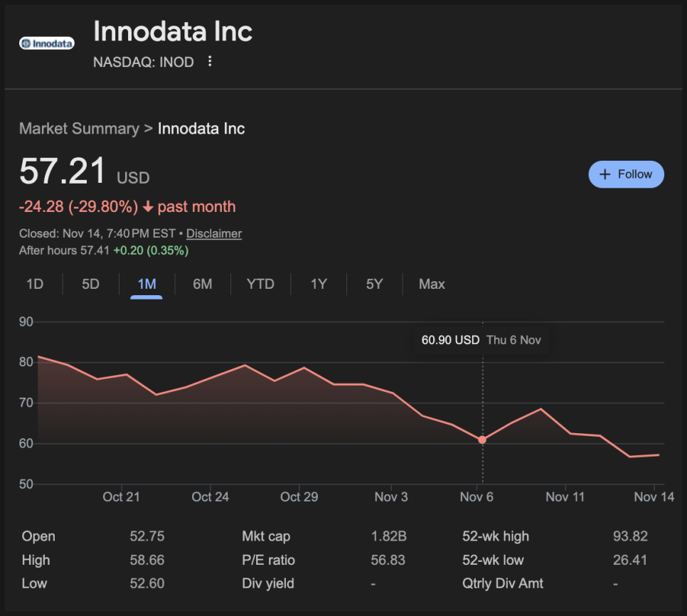Click the Oct 29 date axis label
Viewport: 687px width, 616px height.
pos(299,496)
